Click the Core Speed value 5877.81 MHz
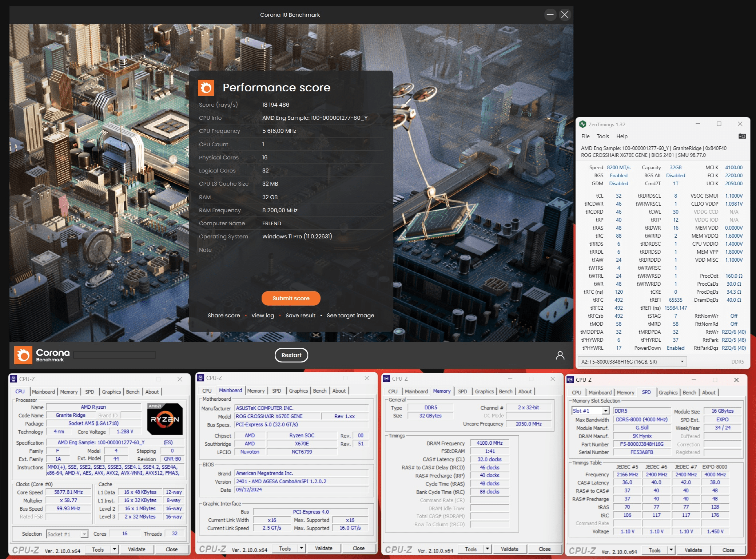 point(68,492)
